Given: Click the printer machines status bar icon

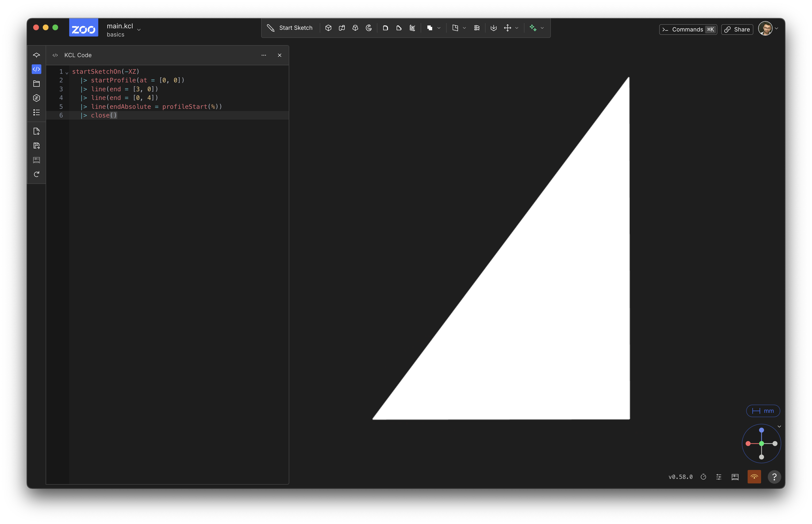Looking at the screenshot, I should click(x=735, y=477).
